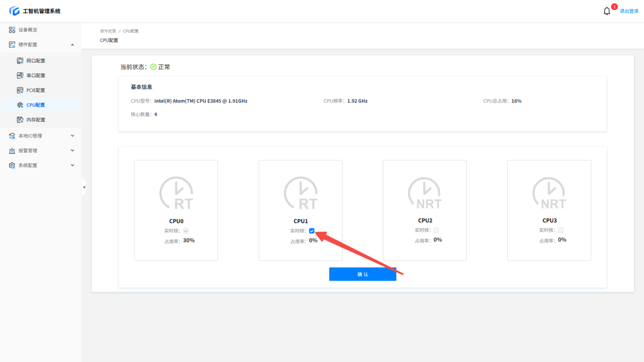This screenshot has height=362, width=644.
Task: Expand 系统配置 chevron
Action: 72,166
